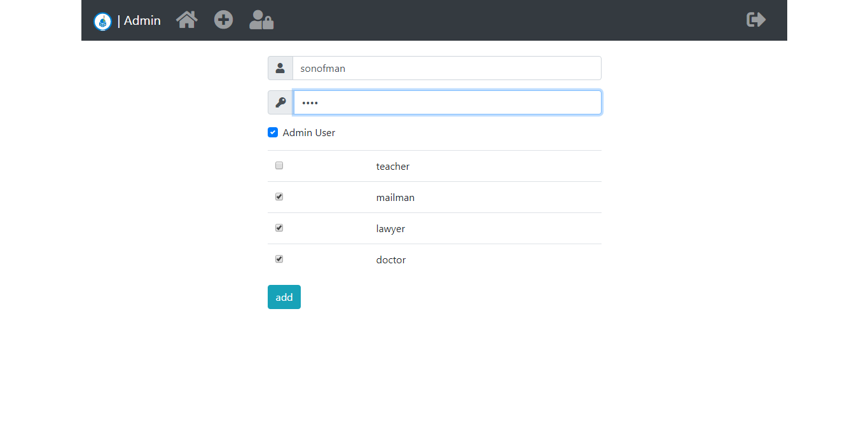Focus the username field containing sonofman

[x=447, y=68]
